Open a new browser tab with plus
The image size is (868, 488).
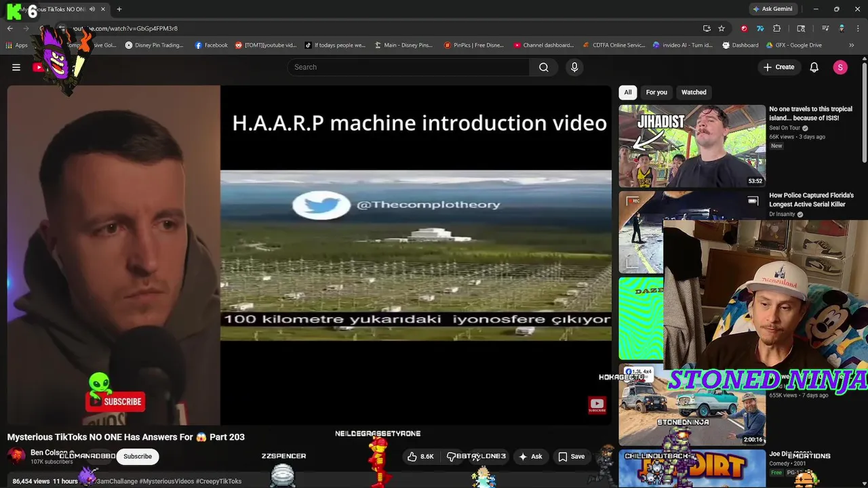tap(119, 9)
